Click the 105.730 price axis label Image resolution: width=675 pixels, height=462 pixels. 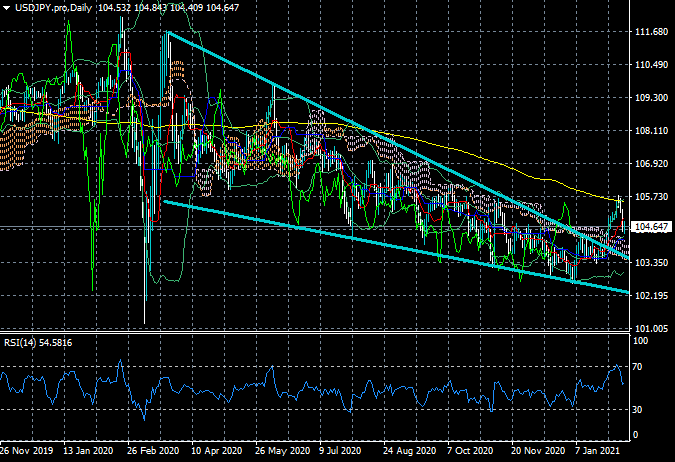[651, 196]
